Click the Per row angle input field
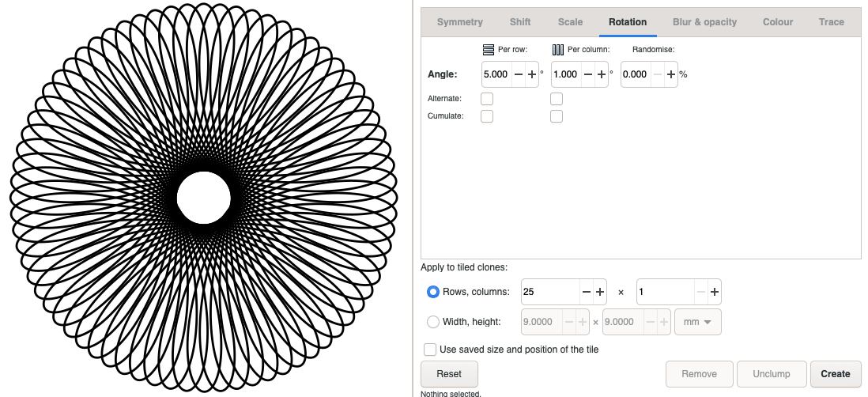868x397 pixels. click(496, 74)
